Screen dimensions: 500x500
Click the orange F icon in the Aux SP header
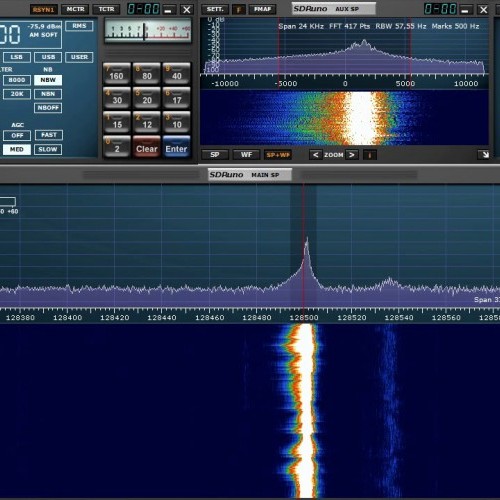pyautogui.click(x=239, y=9)
